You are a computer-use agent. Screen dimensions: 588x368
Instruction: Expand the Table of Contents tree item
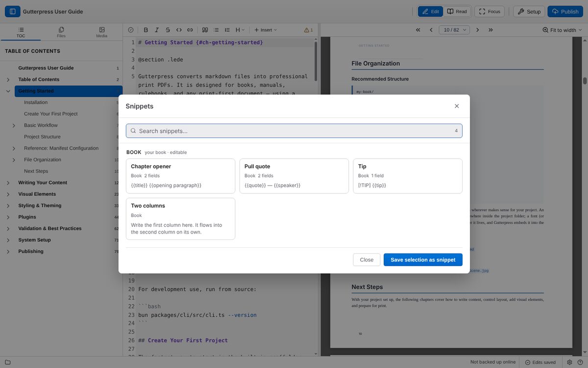[8, 79]
